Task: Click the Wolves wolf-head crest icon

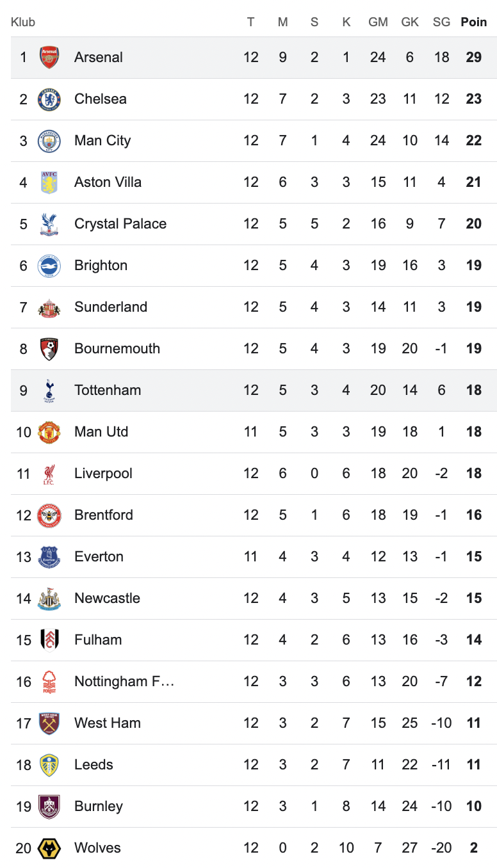Action: [x=49, y=848]
